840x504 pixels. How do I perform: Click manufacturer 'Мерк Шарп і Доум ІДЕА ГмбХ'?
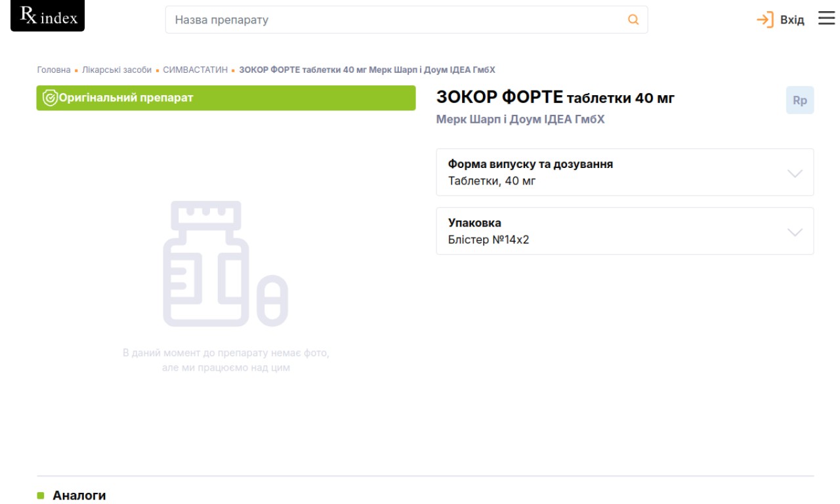click(520, 119)
